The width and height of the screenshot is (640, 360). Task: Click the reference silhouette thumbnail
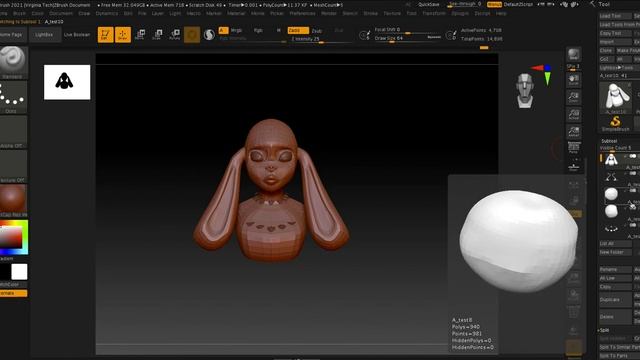[x=67, y=82]
